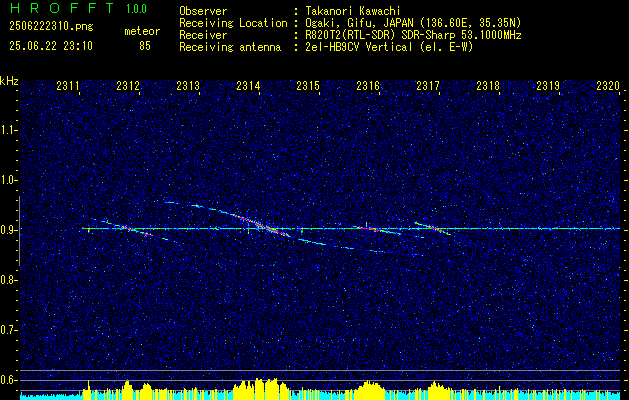The height and width of the screenshot is (400, 629).
Task: Click the 2319 time marker
Action: pyautogui.click(x=548, y=85)
